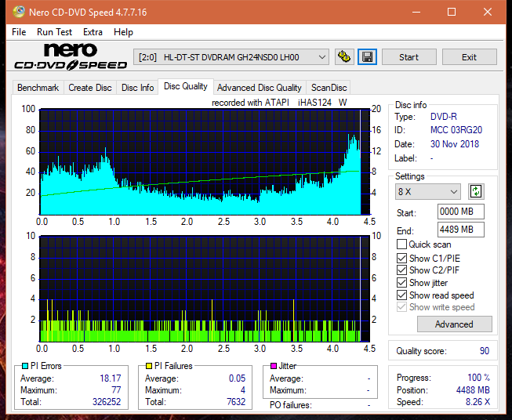512x420 pixels.
Task: Open the Extra menu
Action: [93, 32]
